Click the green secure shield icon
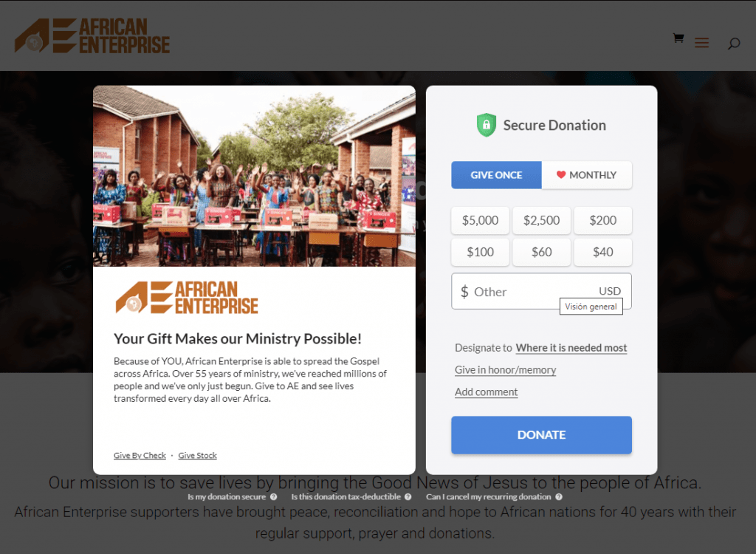This screenshot has width=756, height=554. click(x=487, y=125)
